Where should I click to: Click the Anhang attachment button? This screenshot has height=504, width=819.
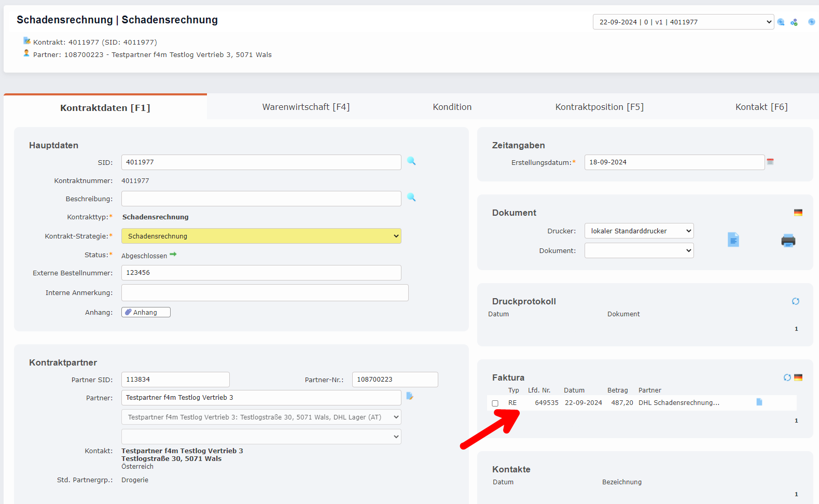point(146,312)
